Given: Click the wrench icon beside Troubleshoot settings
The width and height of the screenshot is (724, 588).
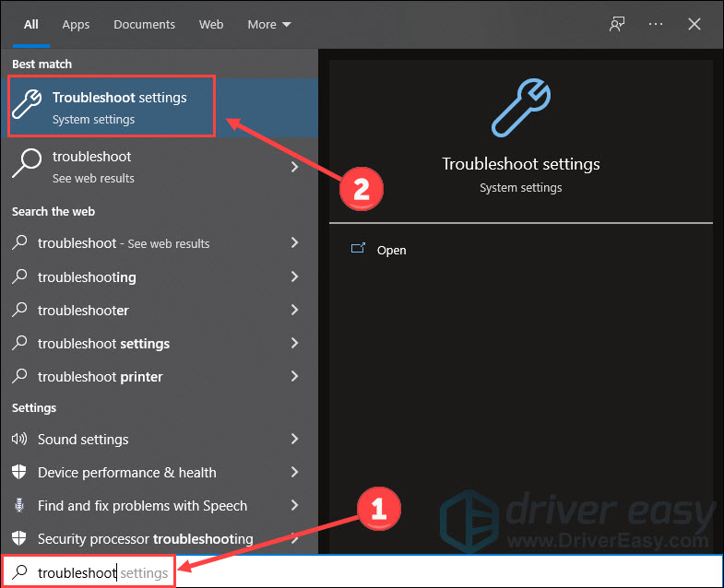Looking at the screenshot, I should tap(28, 108).
